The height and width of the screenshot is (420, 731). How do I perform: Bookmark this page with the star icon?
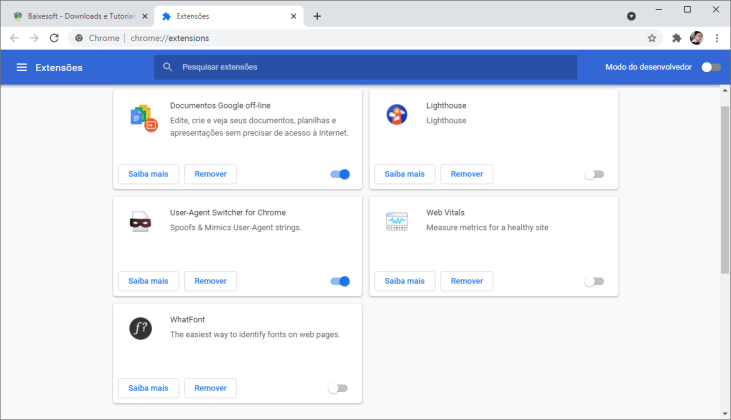(x=652, y=38)
